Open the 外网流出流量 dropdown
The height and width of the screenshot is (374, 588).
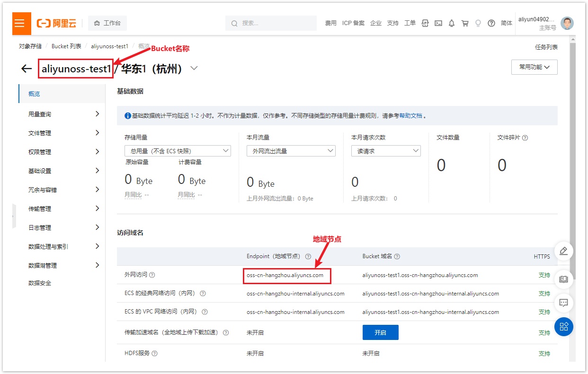291,151
